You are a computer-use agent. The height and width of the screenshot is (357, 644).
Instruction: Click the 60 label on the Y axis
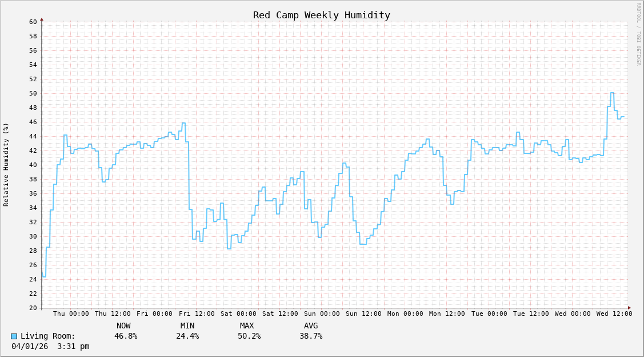33,22
